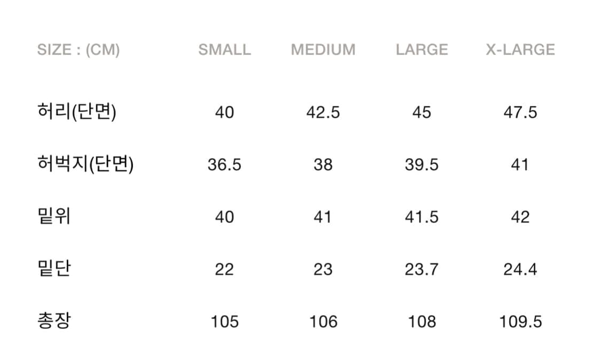The height and width of the screenshot is (364, 601).
Task: Select the LARGE column header
Action: [422, 50]
